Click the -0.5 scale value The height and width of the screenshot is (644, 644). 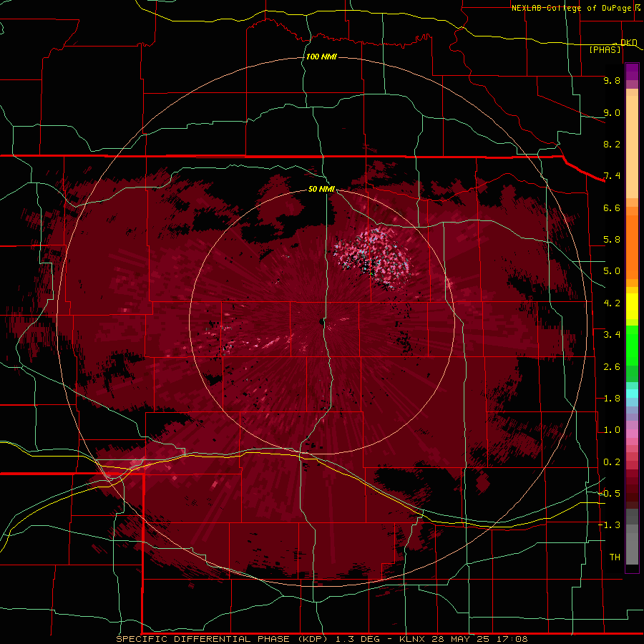click(610, 494)
